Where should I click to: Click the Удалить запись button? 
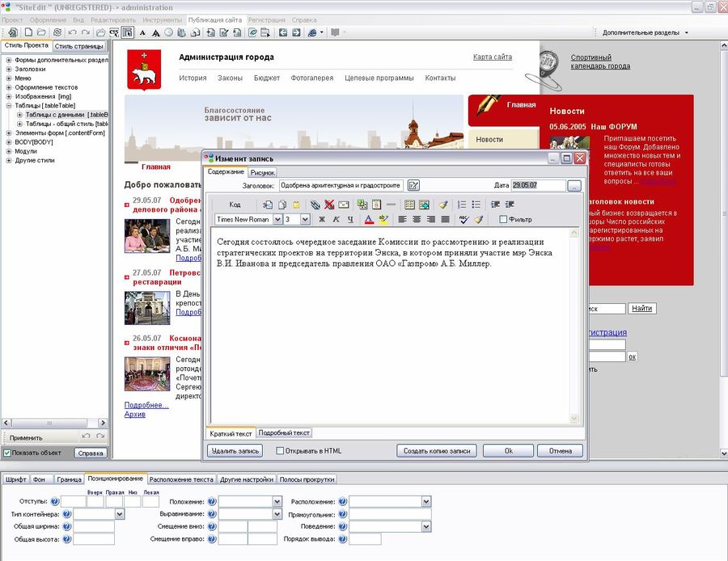click(235, 450)
